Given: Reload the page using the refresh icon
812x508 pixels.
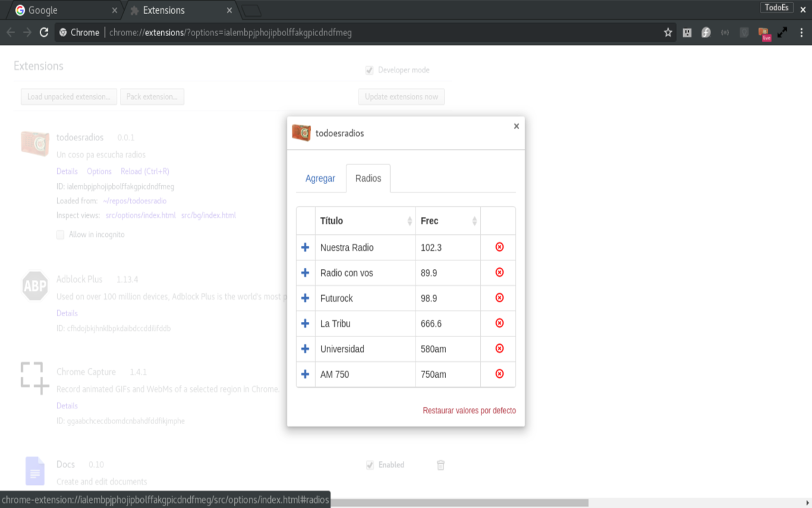Looking at the screenshot, I should [44, 32].
